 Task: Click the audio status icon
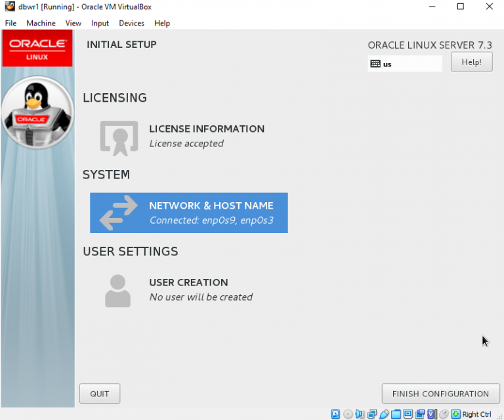click(360, 414)
